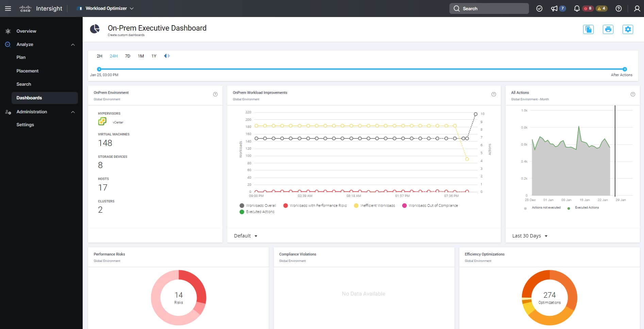Click the task status checkmark icon

coord(539,9)
